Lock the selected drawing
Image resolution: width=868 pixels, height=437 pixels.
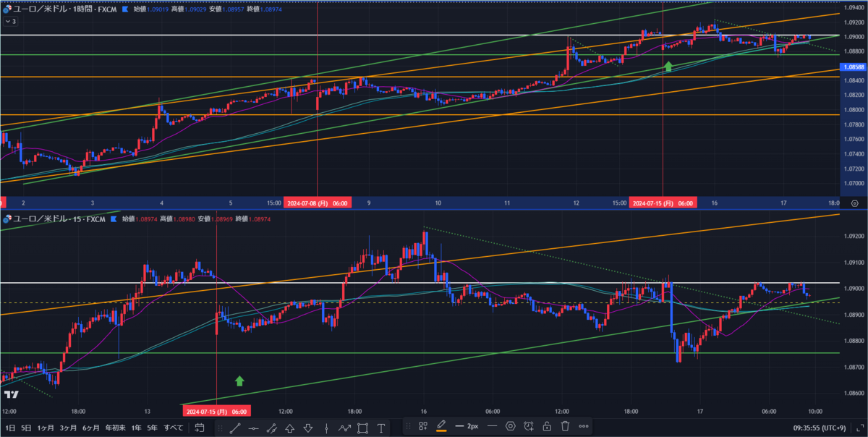(547, 426)
